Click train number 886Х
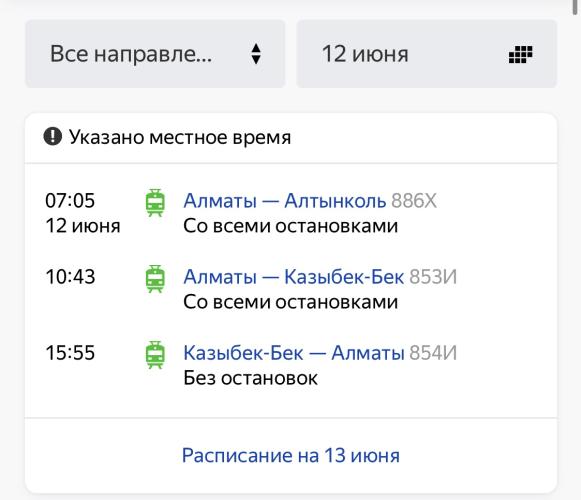The height and width of the screenshot is (500, 581). [414, 201]
